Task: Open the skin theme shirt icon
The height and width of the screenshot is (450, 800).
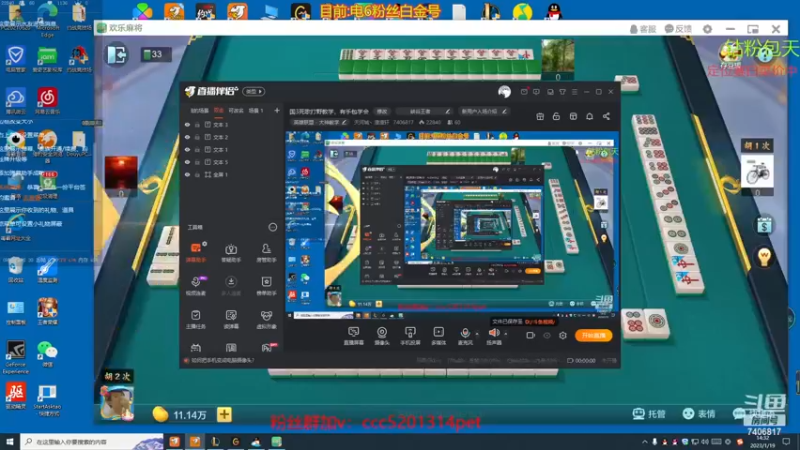Action: point(562,92)
